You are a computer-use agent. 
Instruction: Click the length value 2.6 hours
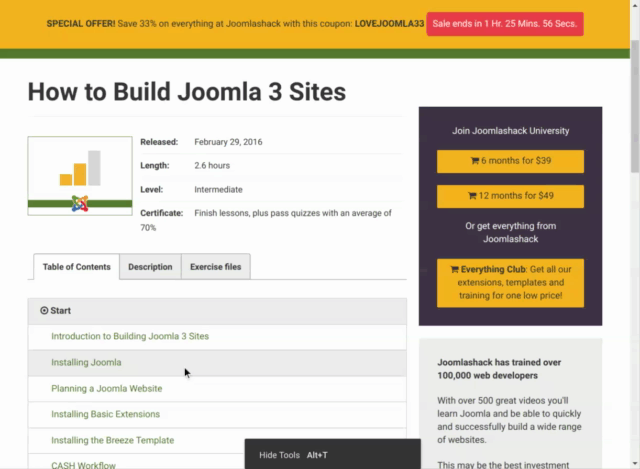[x=212, y=166]
